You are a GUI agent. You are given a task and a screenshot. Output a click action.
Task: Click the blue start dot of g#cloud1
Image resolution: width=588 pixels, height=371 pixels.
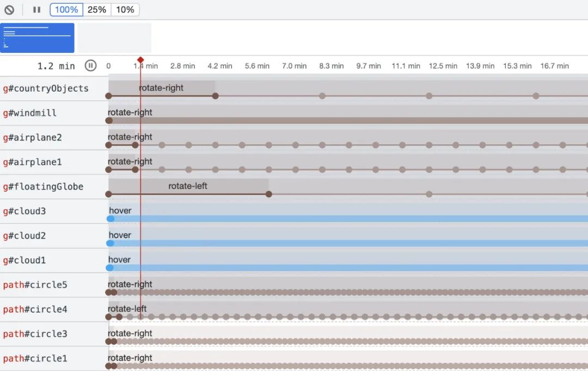click(110, 268)
